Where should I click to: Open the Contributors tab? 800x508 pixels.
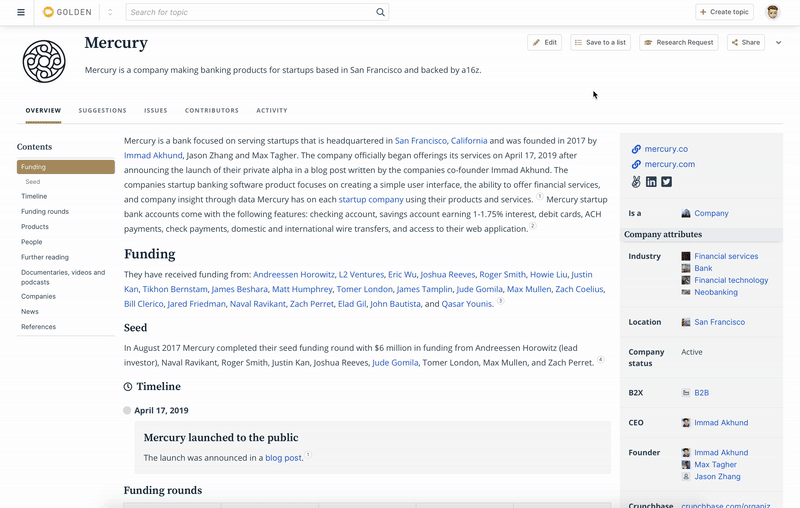(x=212, y=111)
